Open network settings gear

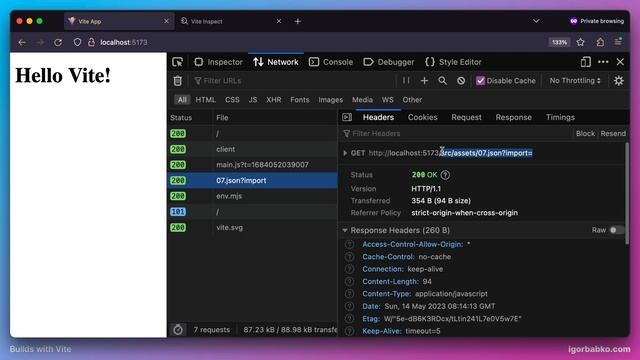pos(619,81)
